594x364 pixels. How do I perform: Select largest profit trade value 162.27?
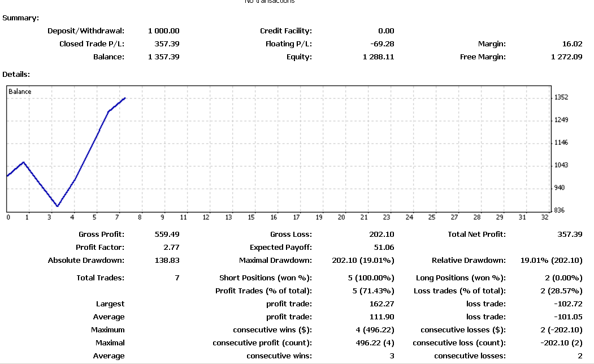[381, 304]
